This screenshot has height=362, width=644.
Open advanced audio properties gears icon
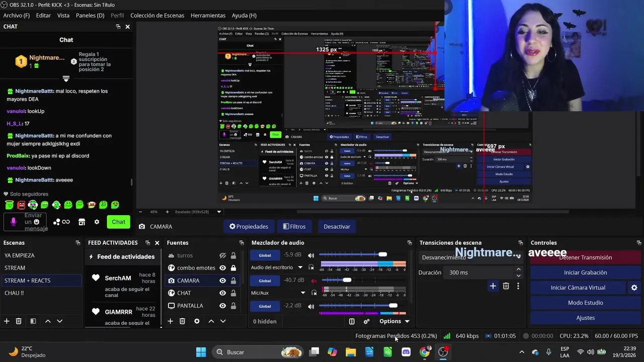[x=366, y=321]
